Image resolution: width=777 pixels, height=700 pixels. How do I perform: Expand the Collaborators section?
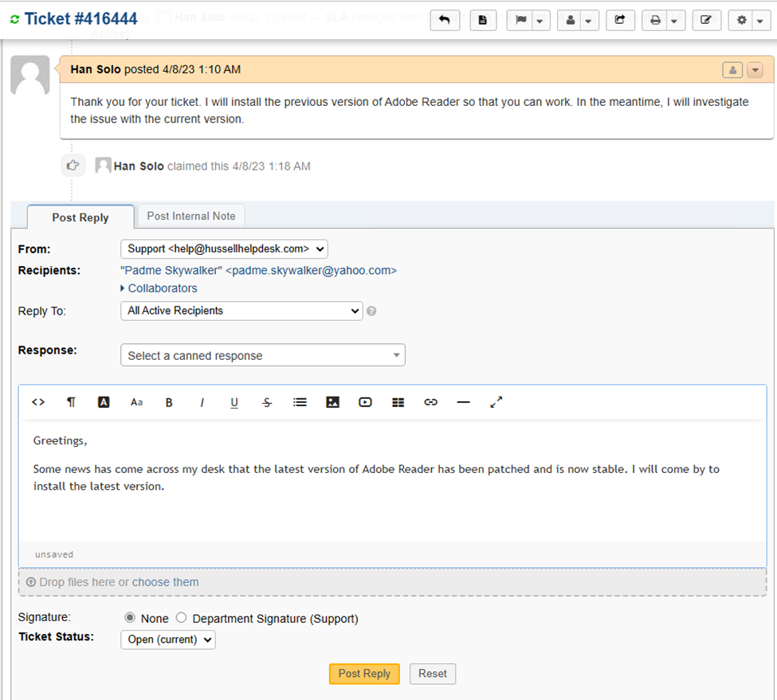tap(162, 288)
